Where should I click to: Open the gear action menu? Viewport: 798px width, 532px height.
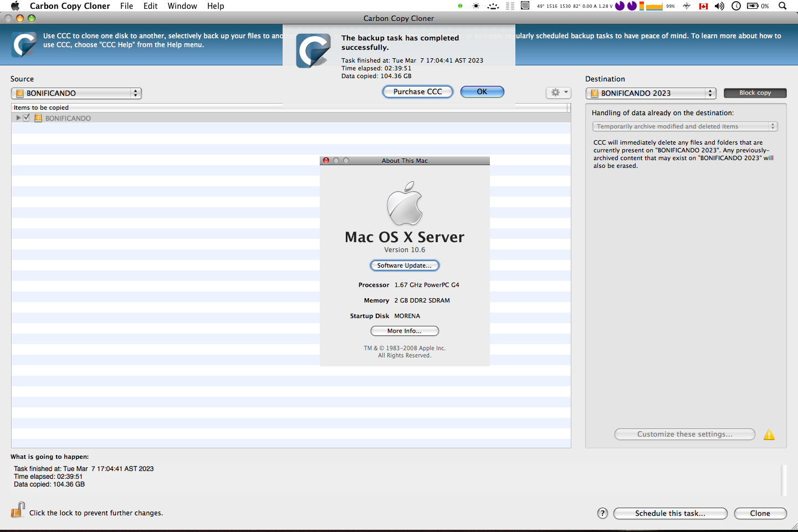(x=558, y=93)
